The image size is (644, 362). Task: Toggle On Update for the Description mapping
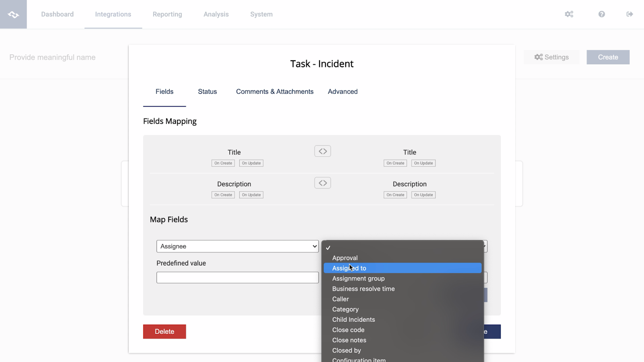(x=251, y=195)
